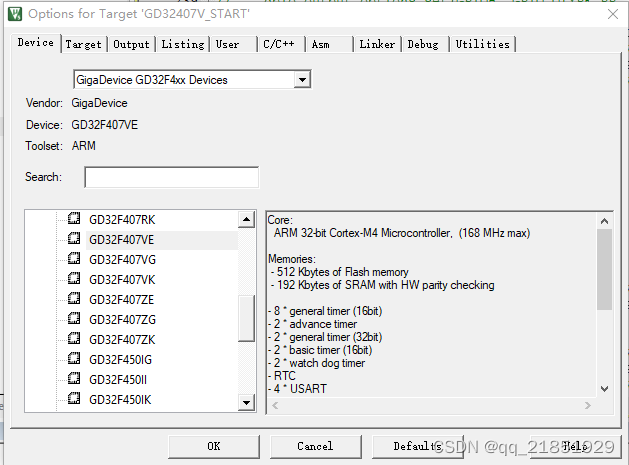Select GD32F450II device
Viewport: 629px width, 465px height.
coord(118,380)
